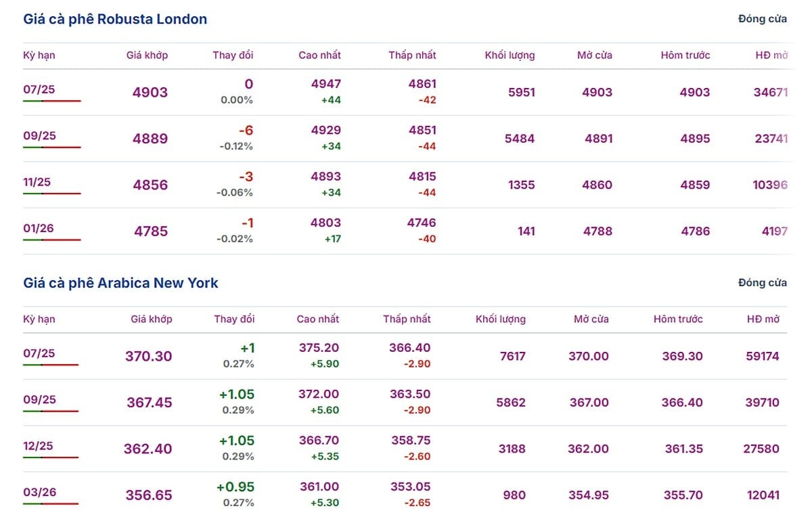Viewport: 812px width, 517px height.
Task: Sort Robusta table by Khối lượng header
Action: pyautogui.click(x=510, y=55)
